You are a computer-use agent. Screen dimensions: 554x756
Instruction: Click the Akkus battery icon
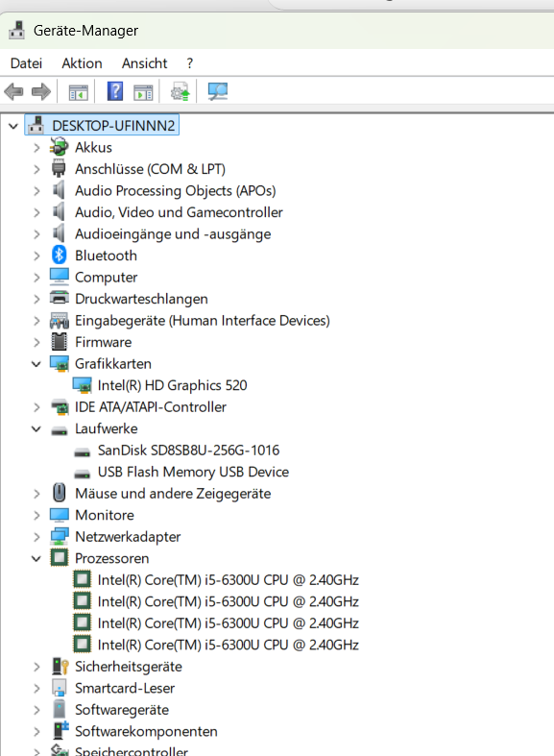pos(60,147)
